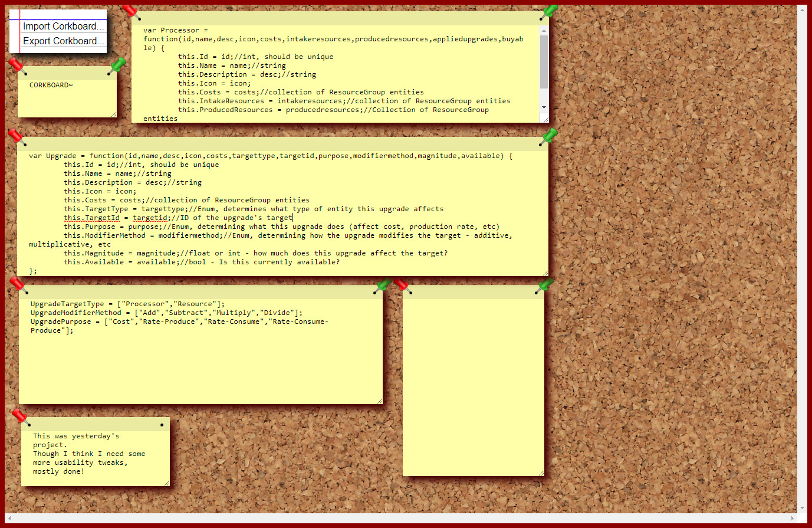This screenshot has width=812, height=528.
Task: Click inside the empty sticky note text area
Action: [473, 383]
